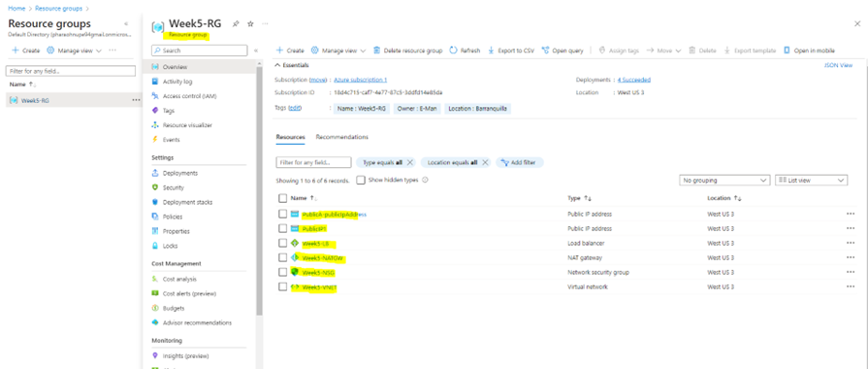
Task: Click Open query in toolbar
Action: click(x=563, y=50)
